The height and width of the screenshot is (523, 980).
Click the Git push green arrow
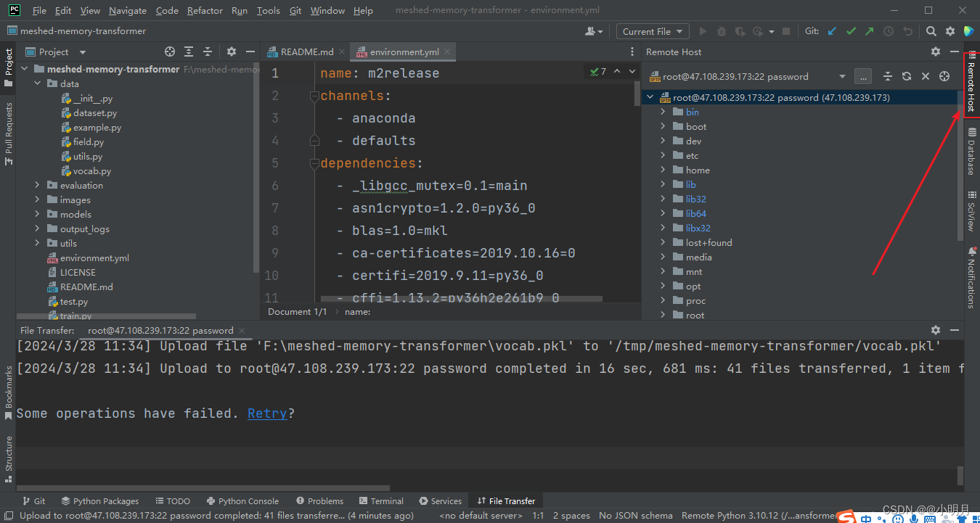coord(870,31)
